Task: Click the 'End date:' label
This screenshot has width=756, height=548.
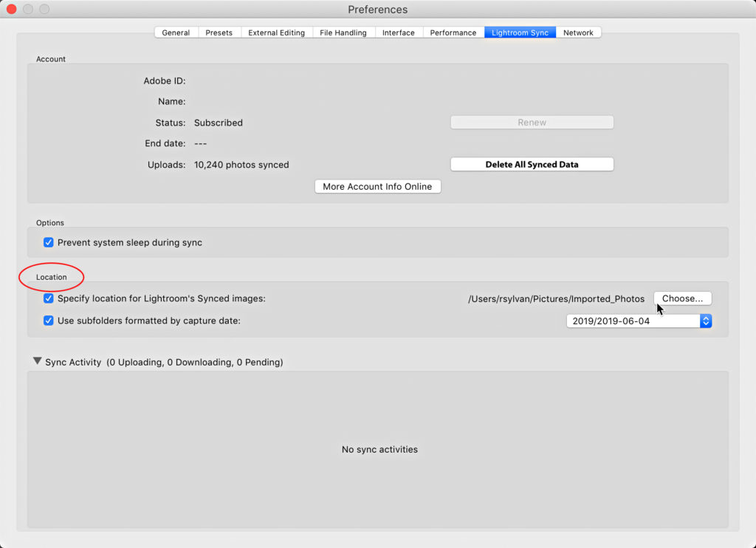Action: tap(165, 143)
